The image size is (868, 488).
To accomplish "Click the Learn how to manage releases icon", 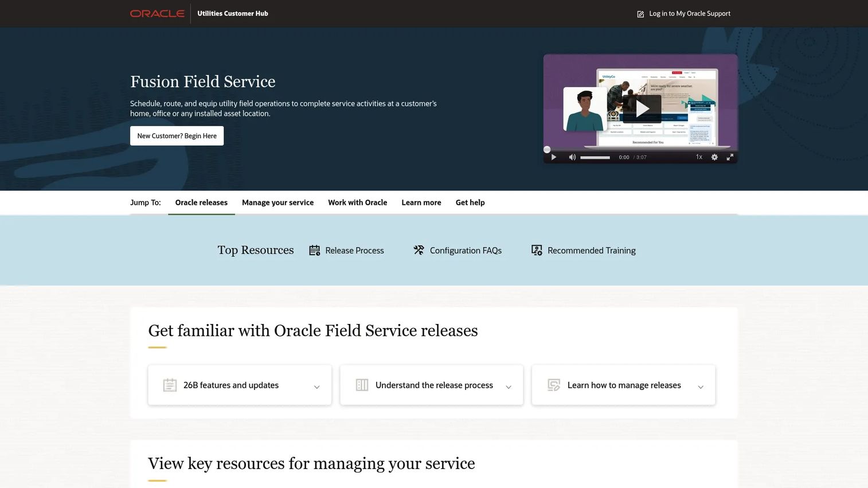I will coord(554,385).
